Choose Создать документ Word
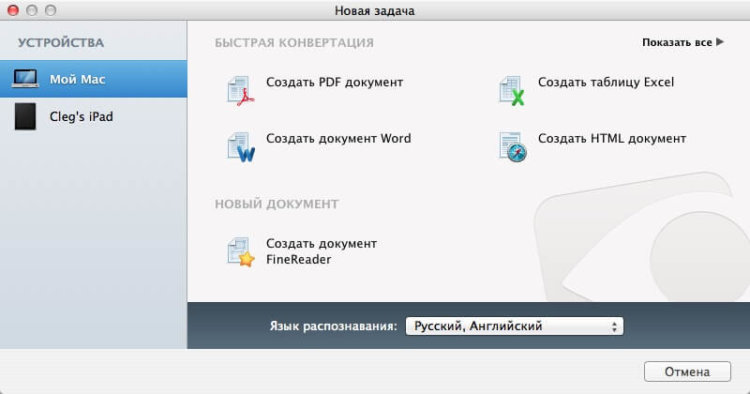The width and height of the screenshot is (750, 394). coord(338,139)
